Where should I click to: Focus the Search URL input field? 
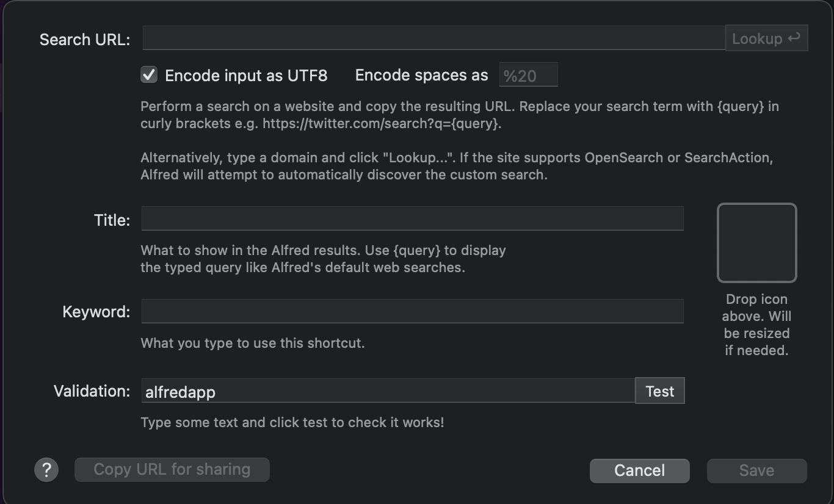pyautogui.click(x=433, y=38)
